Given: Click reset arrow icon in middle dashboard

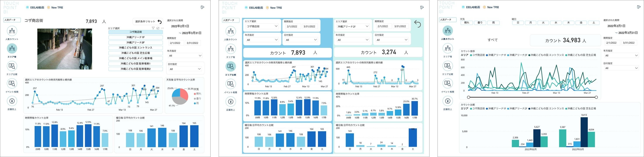Looking at the screenshot, I should [417, 24].
